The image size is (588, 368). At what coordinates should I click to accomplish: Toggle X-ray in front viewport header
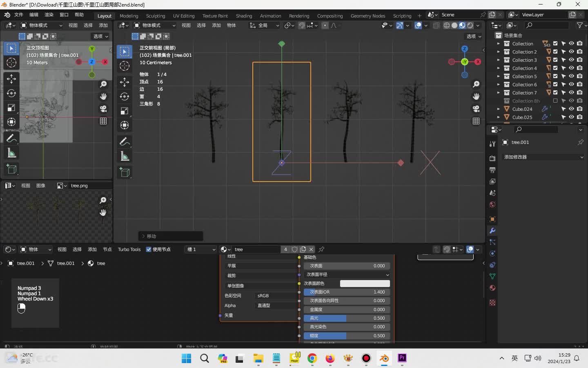coord(436,25)
